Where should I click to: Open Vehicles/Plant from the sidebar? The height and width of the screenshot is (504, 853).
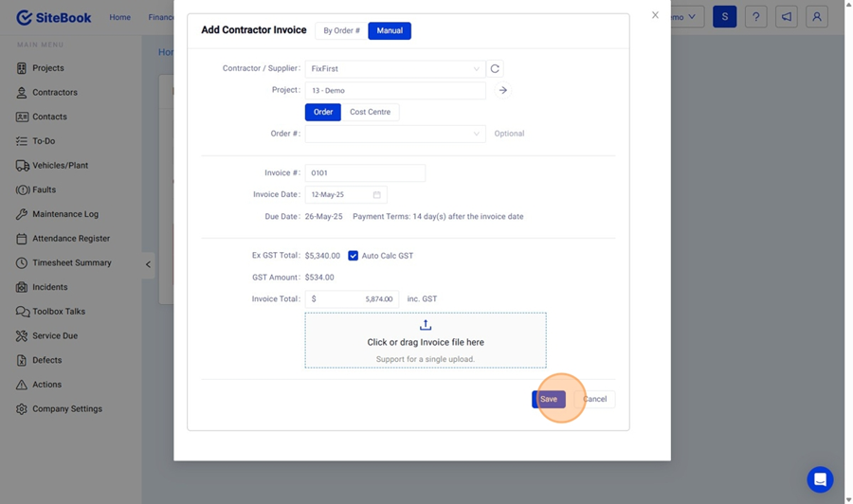pyautogui.click(x=60, y=166)
